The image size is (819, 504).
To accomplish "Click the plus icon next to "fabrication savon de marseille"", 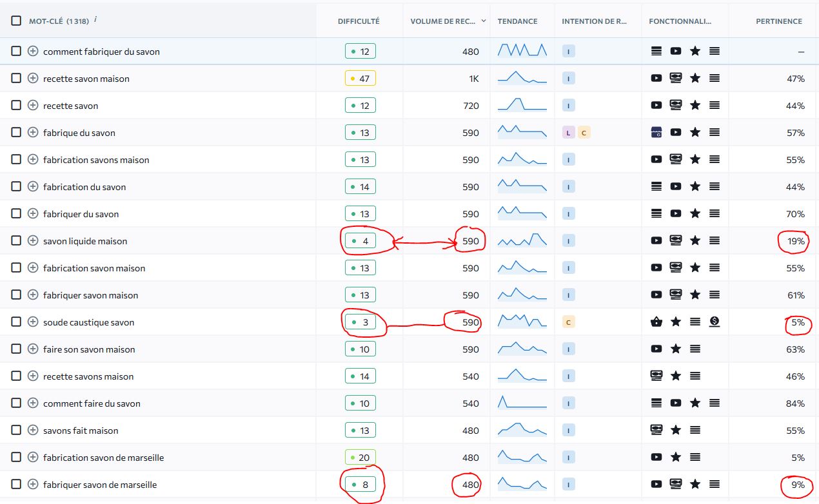I will pos(32,457).
